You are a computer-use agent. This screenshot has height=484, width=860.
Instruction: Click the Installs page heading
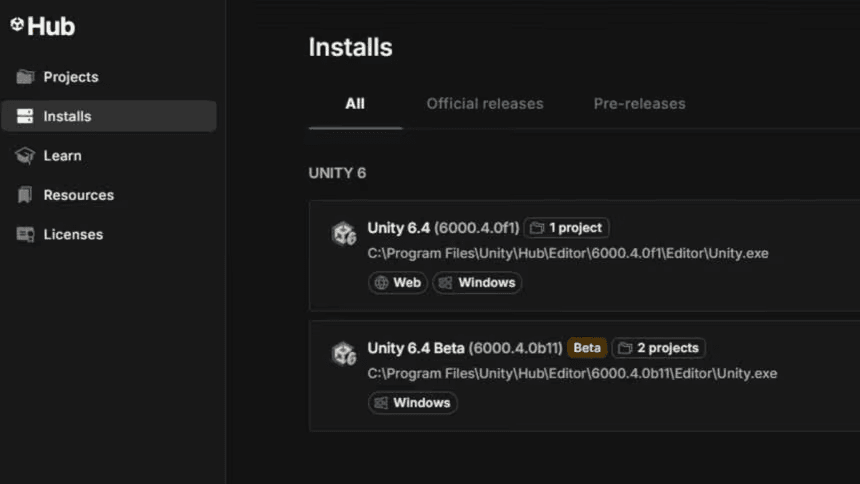[x=350, y=47]
